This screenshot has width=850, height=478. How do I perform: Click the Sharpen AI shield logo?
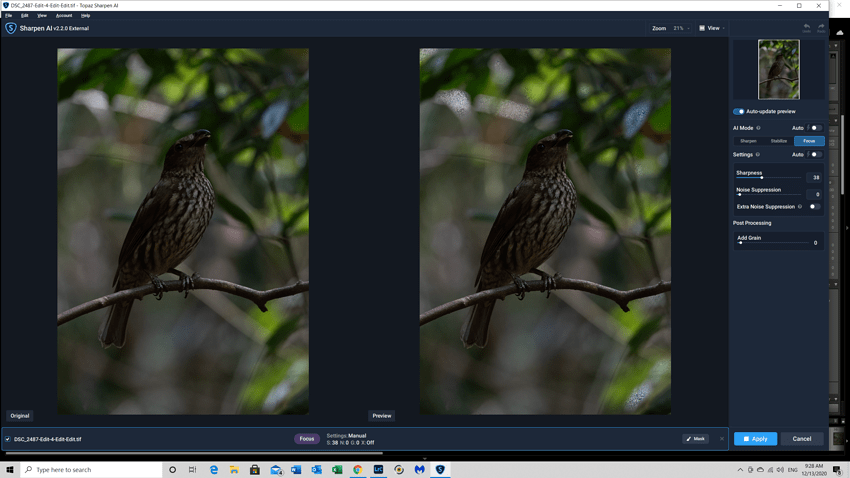(10, 28)
